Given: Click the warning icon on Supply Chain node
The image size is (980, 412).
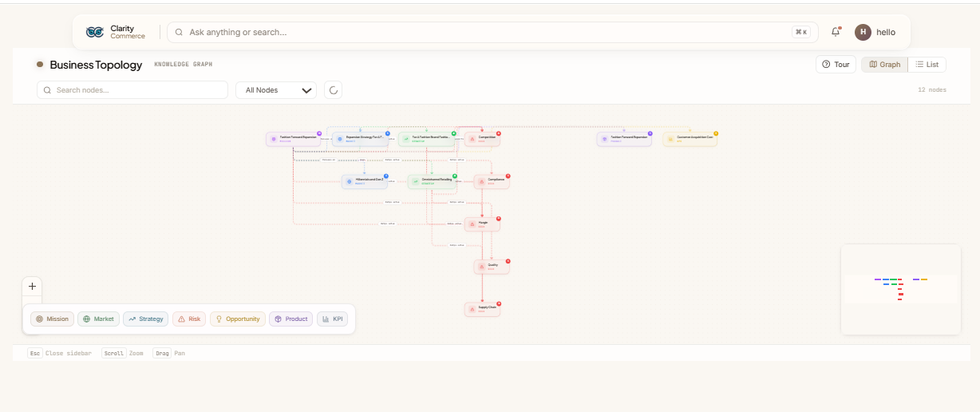Looking at the screenshot, I should tap(472, 309).
